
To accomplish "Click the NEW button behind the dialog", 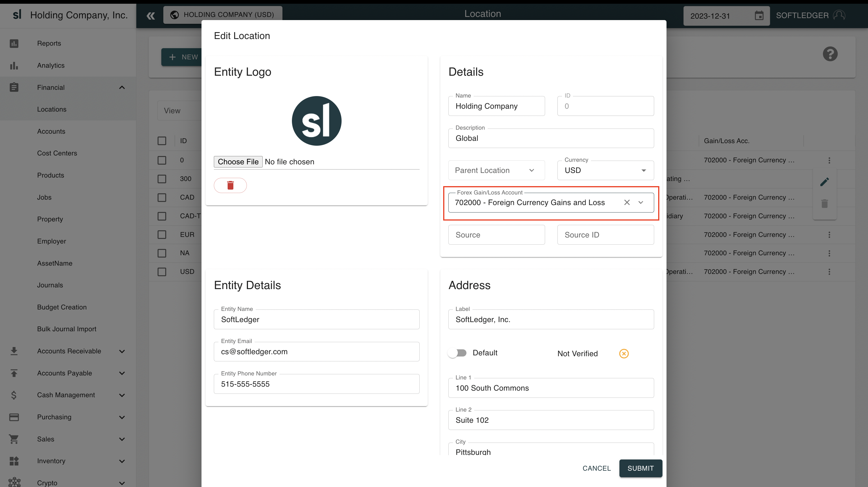I will click(x=181, y=57).
